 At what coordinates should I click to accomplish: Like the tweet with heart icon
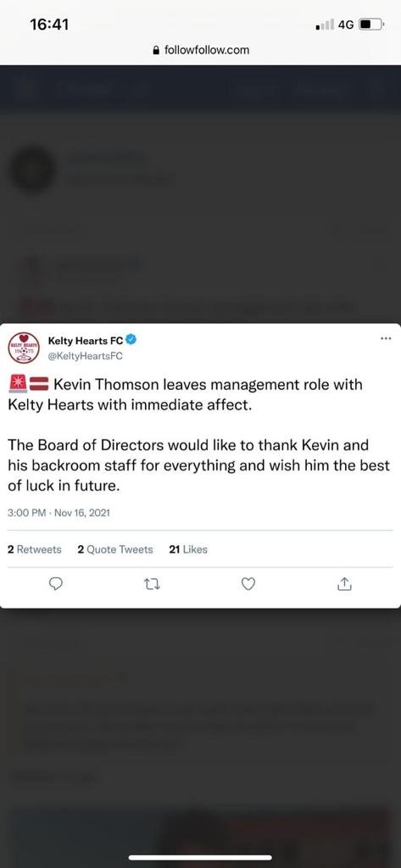[x=249, y=584]
